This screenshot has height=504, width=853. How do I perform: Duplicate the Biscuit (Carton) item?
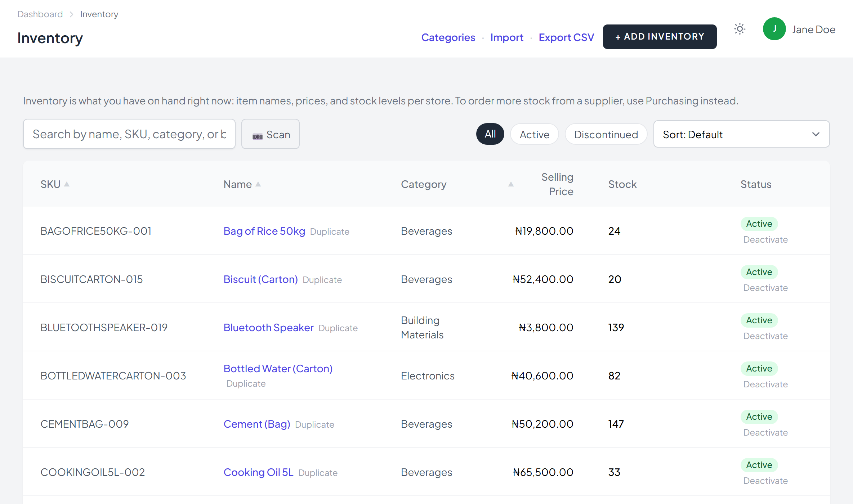(322, 280)
